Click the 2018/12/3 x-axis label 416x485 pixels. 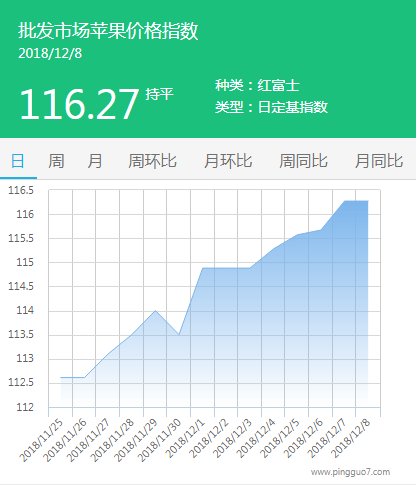tap(233, 438)
